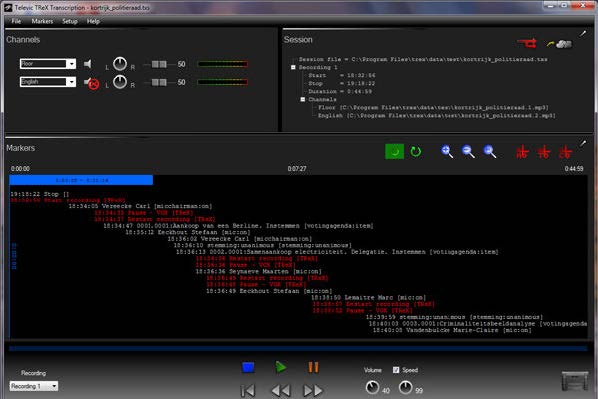The image size is (598, 399).
Task: Click the Session panel pin icon
Action: (583, 34)
